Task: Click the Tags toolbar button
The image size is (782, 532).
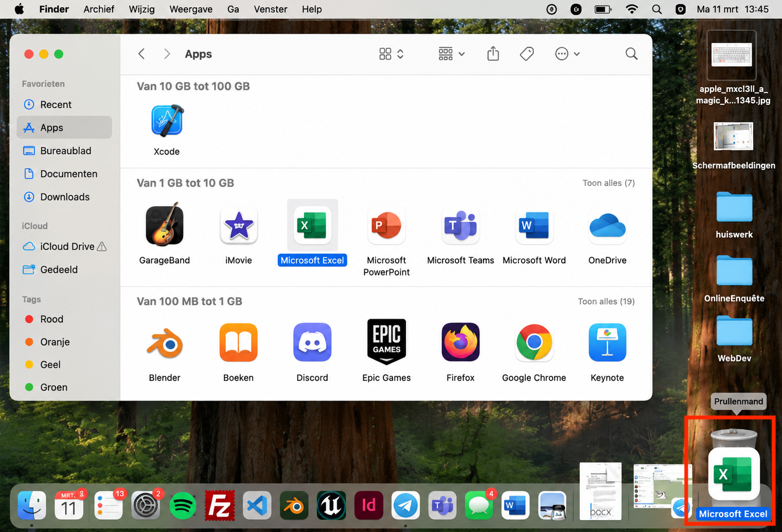Action: point(527,53)
